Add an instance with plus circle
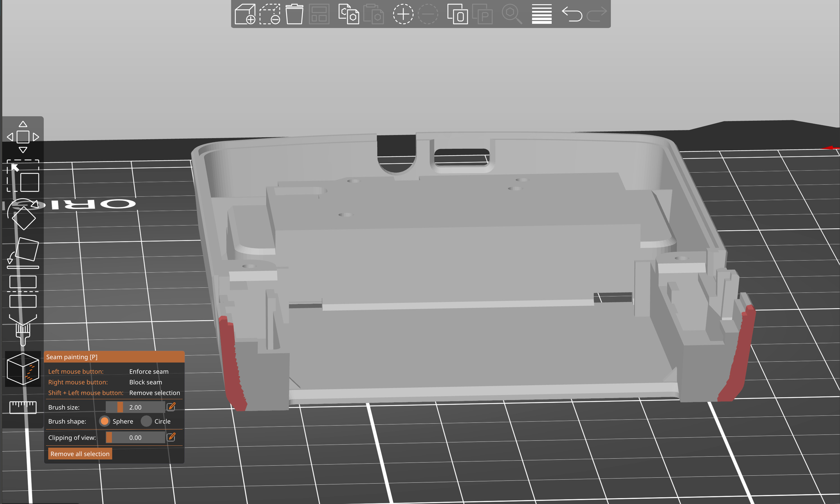Image resolution: width=840 pixels, height=504 pixels. click(403, 14)
